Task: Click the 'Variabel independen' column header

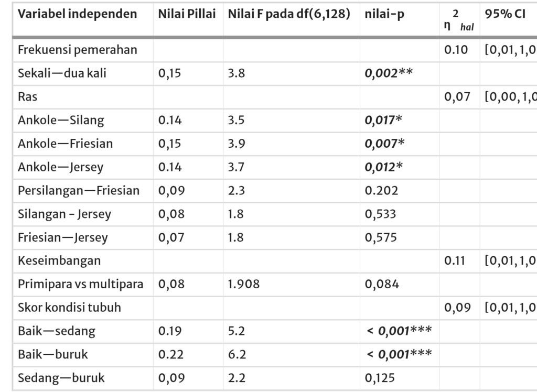Action: click(x=77, y=14)
